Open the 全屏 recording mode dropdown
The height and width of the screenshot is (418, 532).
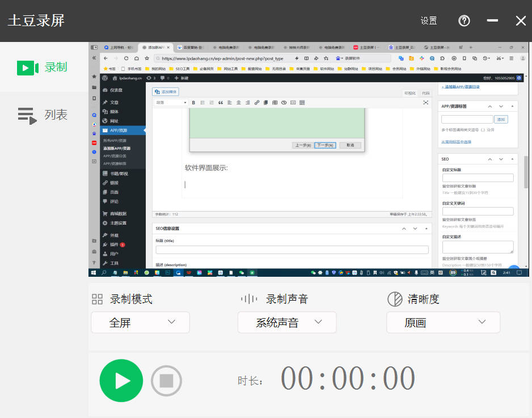coord(140,322)
